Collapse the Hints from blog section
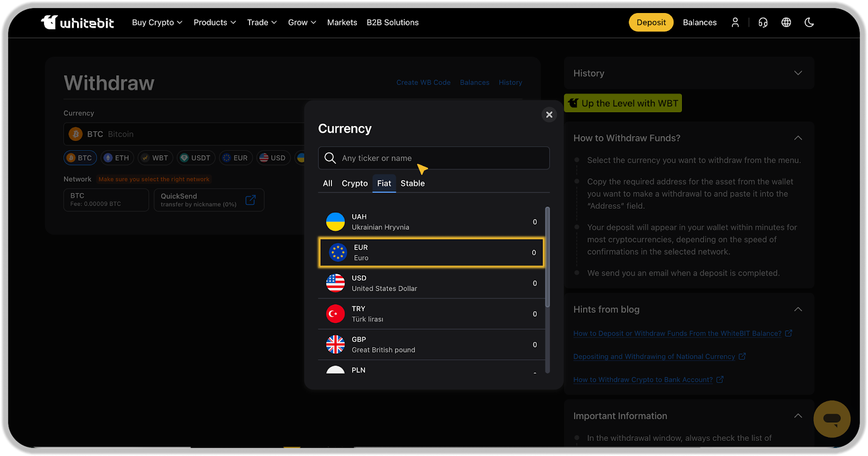Viewport: 868px width, 456px height. [x=797, y=310]
